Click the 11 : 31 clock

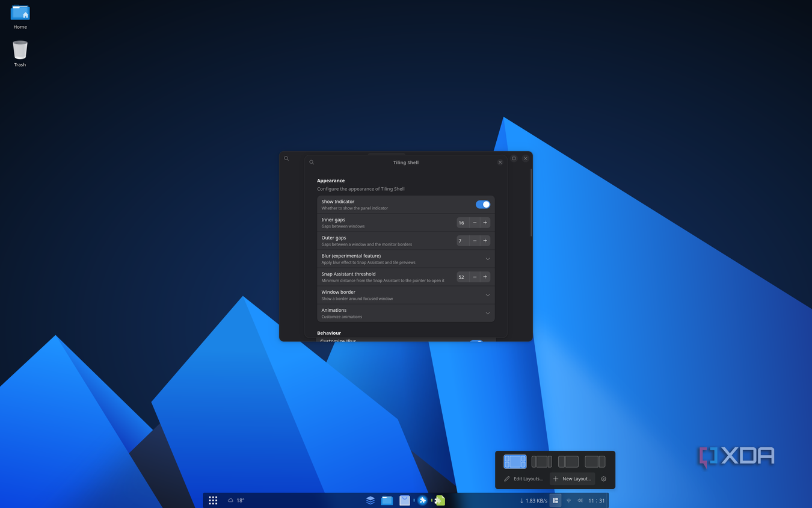pos(597,501)
